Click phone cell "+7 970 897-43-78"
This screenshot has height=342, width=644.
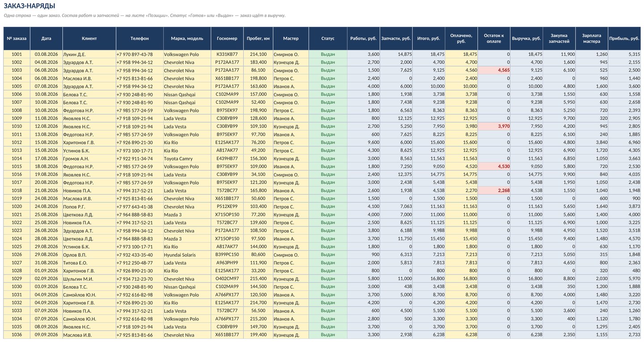pyautogui.click(x=140, y=54)
